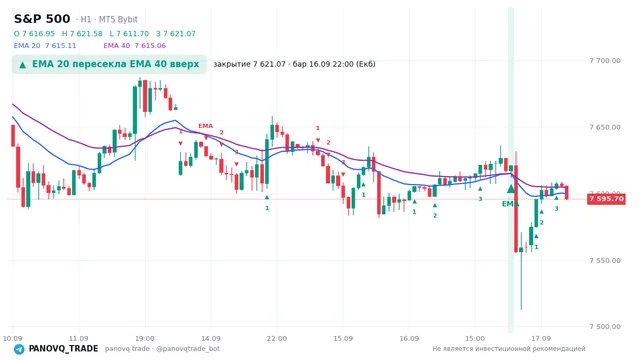Click the last red candle at the chart's end
Image resolution: width=640 pixels, height=360 pixels.
tap(567, 192)
